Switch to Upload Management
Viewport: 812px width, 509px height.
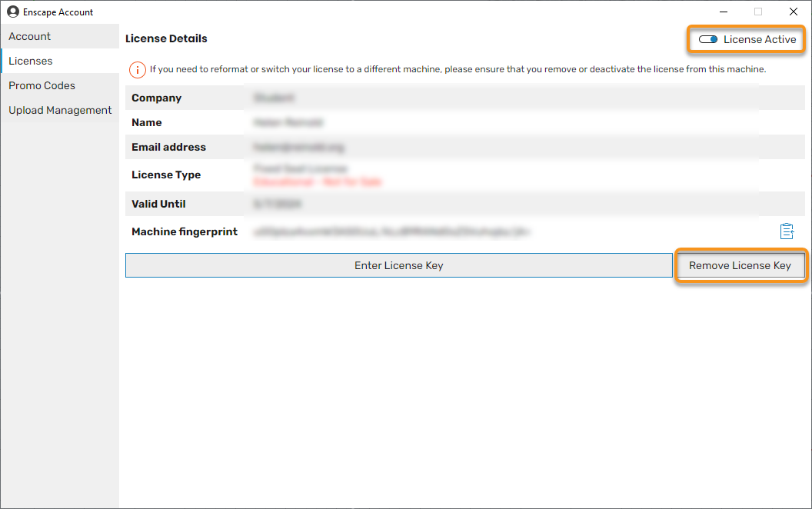click(60, 110)
